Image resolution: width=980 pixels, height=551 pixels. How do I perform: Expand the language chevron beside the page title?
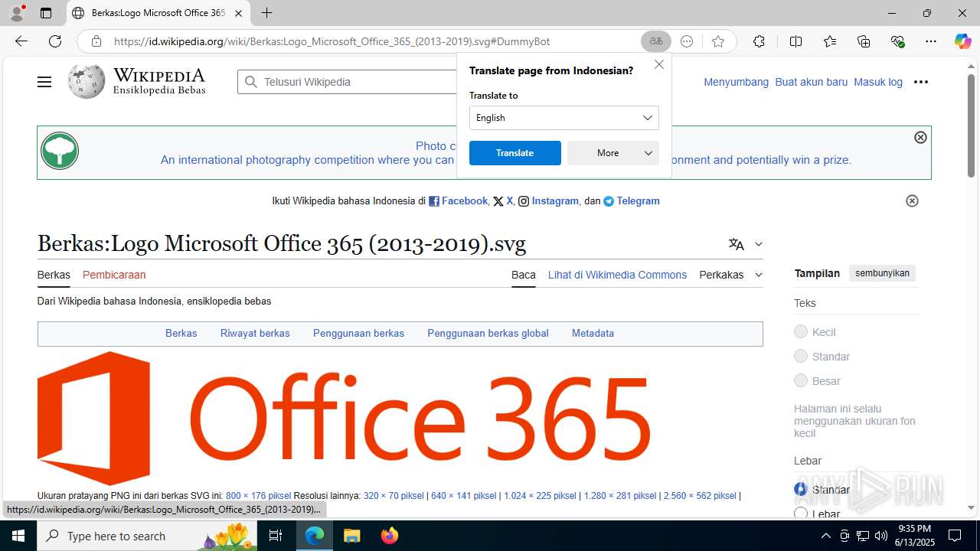coord(759,244)
